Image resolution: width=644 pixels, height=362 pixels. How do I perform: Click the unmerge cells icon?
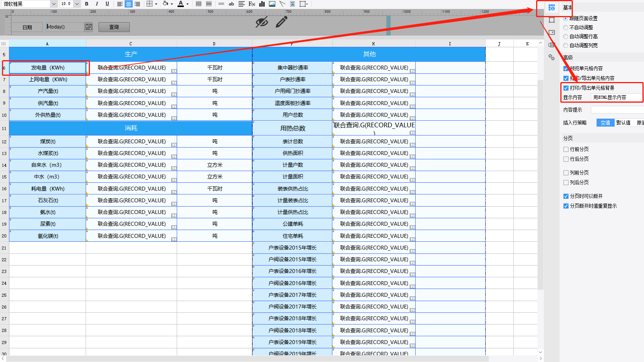(x=209, y=4)
